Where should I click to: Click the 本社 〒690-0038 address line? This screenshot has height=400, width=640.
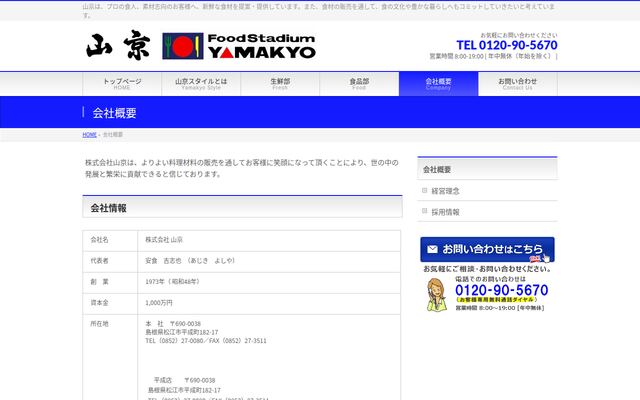173,324
